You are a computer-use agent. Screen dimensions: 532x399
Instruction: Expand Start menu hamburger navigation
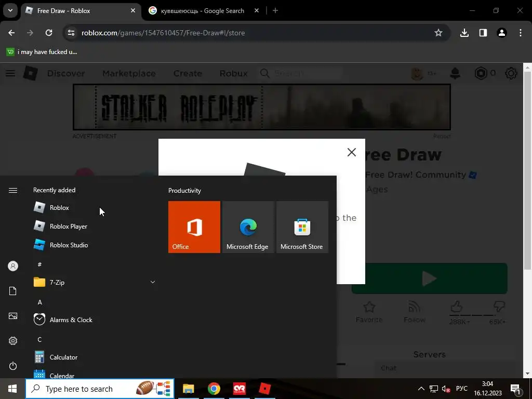(x=13, y=190)
